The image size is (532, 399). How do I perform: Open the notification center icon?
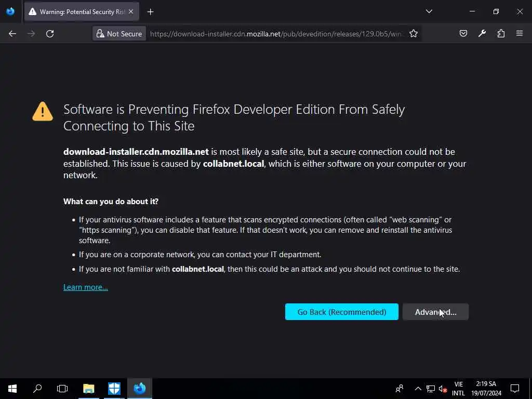(515, 389)
